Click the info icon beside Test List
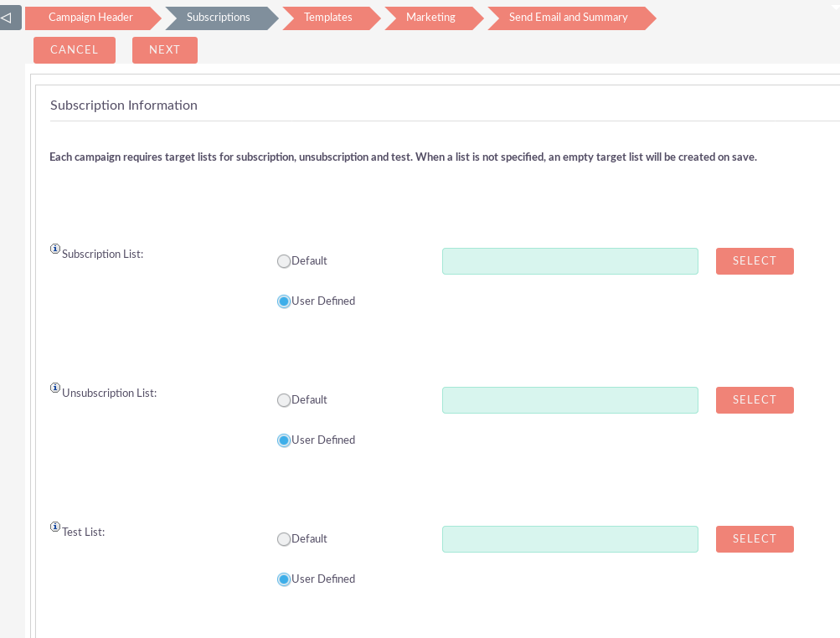The image size is (840, 638). tap(55, 527)
